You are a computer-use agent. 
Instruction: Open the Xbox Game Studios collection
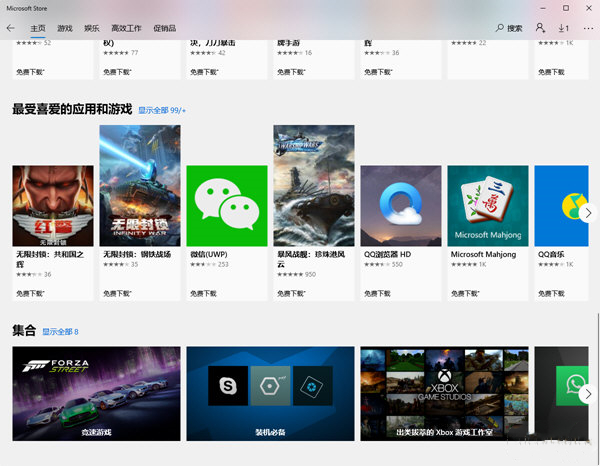(x=444, y=393)
